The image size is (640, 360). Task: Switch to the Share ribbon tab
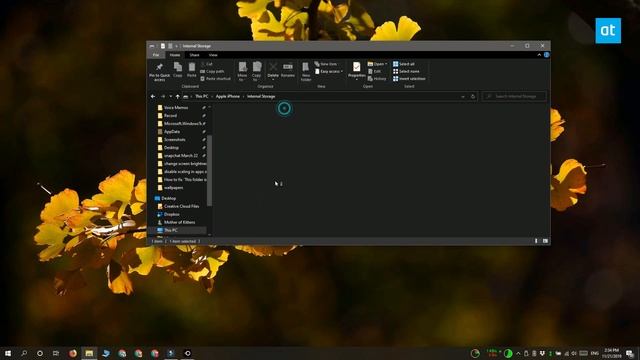(x=194, y=55)
